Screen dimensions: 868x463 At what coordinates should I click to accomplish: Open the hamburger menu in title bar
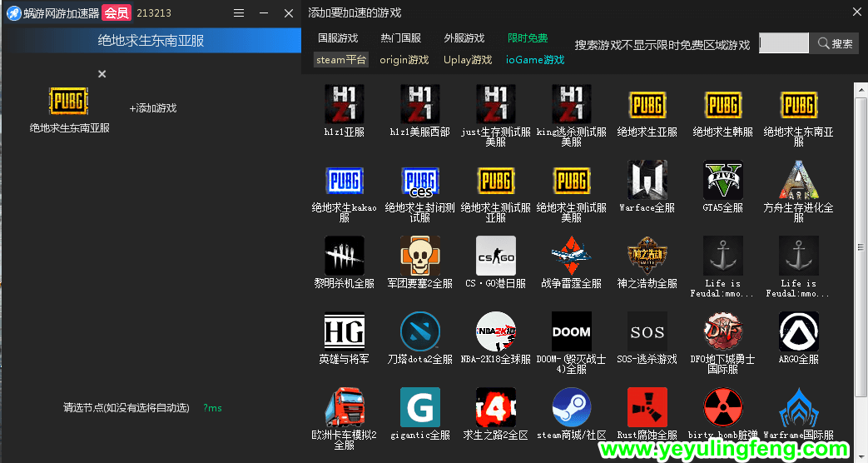239,12
